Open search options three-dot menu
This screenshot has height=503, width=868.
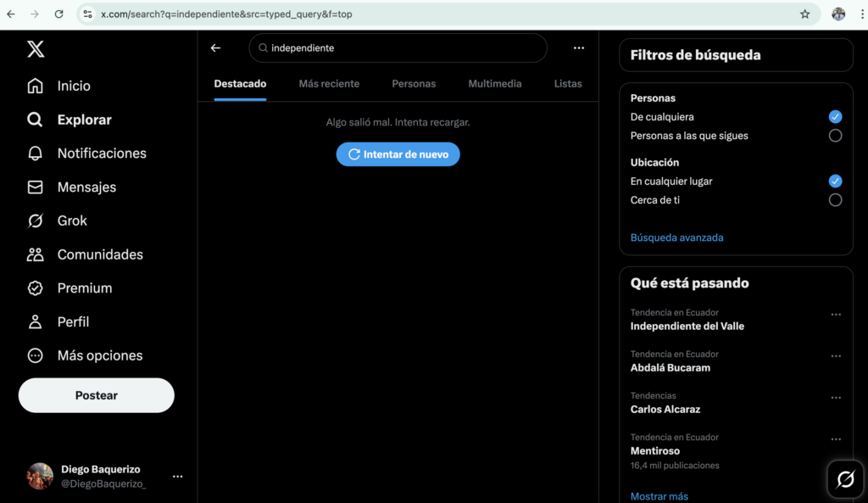click(x=578, y=48)
